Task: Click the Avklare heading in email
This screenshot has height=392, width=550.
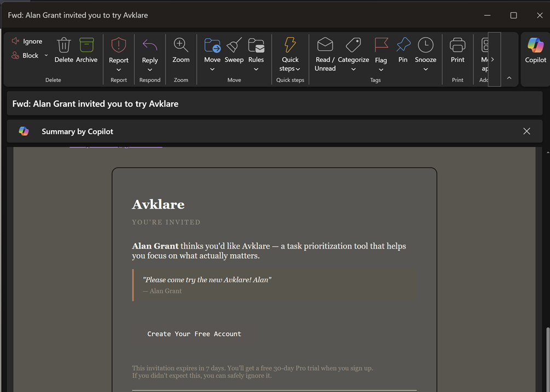Action: [158, 204]
